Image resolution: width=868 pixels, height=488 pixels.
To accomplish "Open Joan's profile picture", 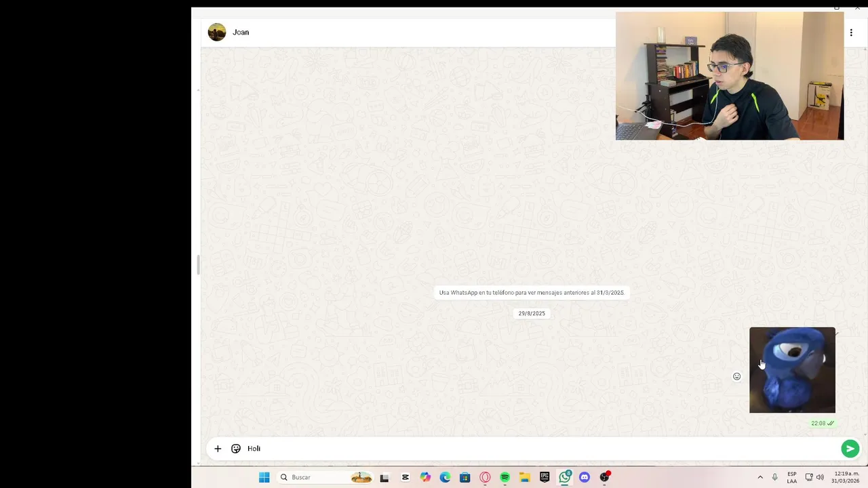I will [x=217, y=32].
